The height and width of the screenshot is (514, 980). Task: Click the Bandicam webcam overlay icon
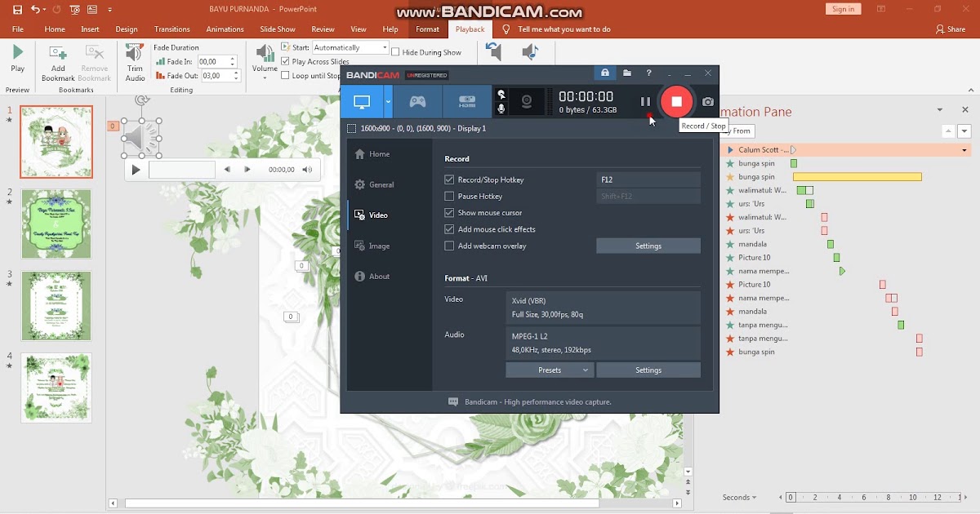(528, 102)
